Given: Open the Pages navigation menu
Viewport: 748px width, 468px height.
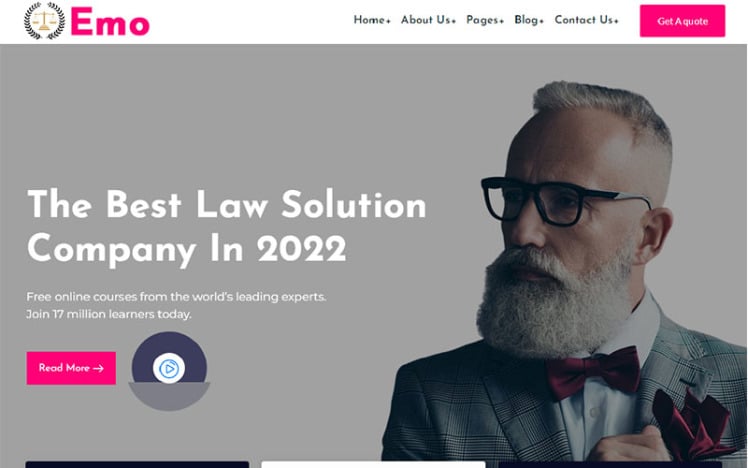Looking at the screenshot, I should (485, 20).
